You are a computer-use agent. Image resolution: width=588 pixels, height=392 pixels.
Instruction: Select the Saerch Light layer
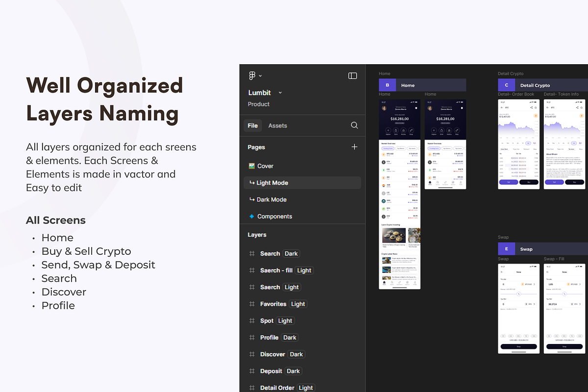click(x=279, y=287)
